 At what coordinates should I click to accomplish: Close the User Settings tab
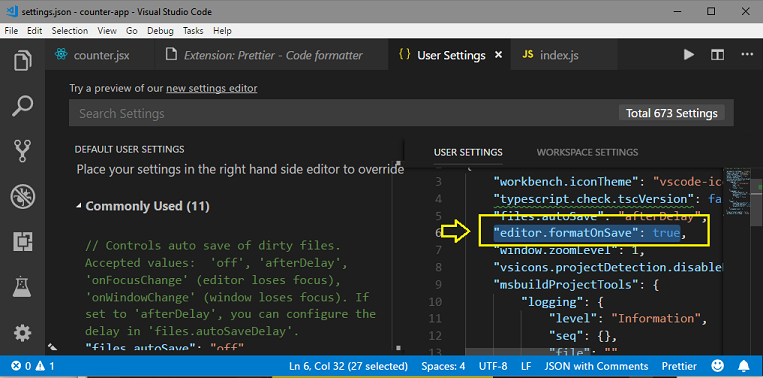(x=498, y=55)
